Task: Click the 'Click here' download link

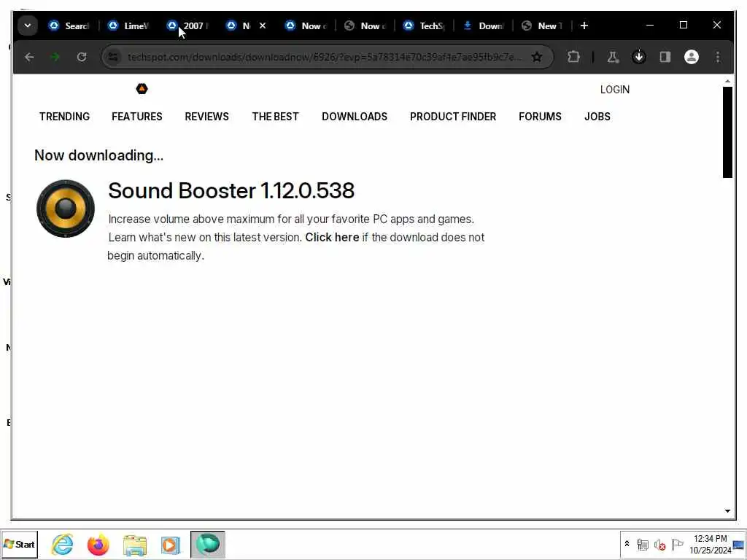Action: (332, 237)
